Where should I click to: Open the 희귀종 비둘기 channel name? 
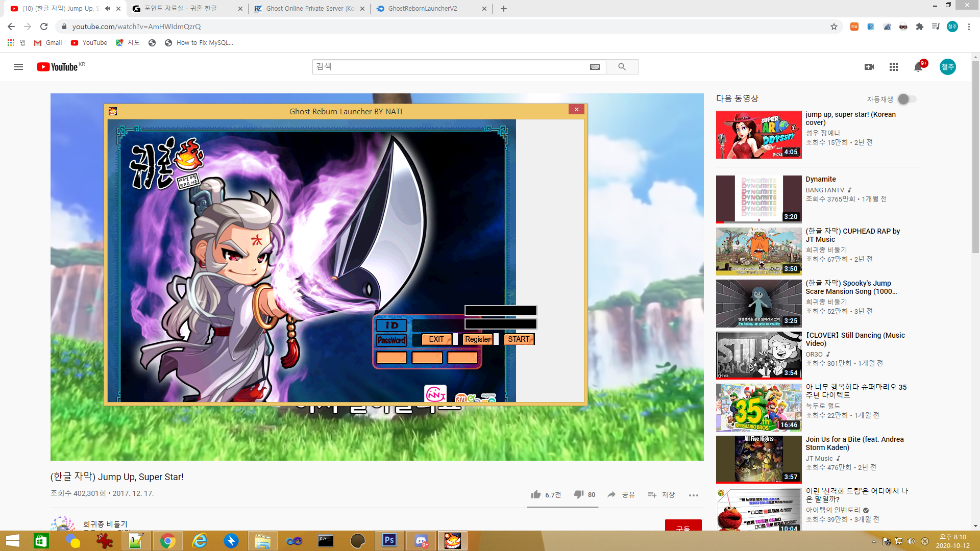pyautogui.click(x=105, y=524)
